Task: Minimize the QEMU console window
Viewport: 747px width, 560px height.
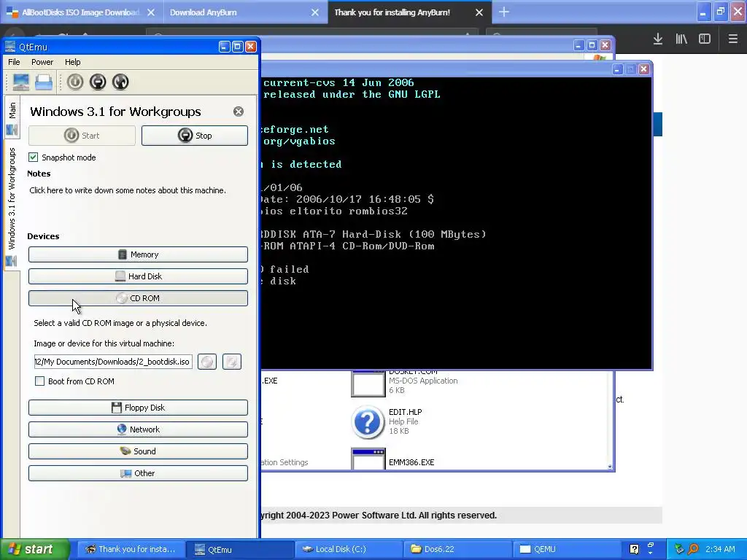Action: point(617,69)
